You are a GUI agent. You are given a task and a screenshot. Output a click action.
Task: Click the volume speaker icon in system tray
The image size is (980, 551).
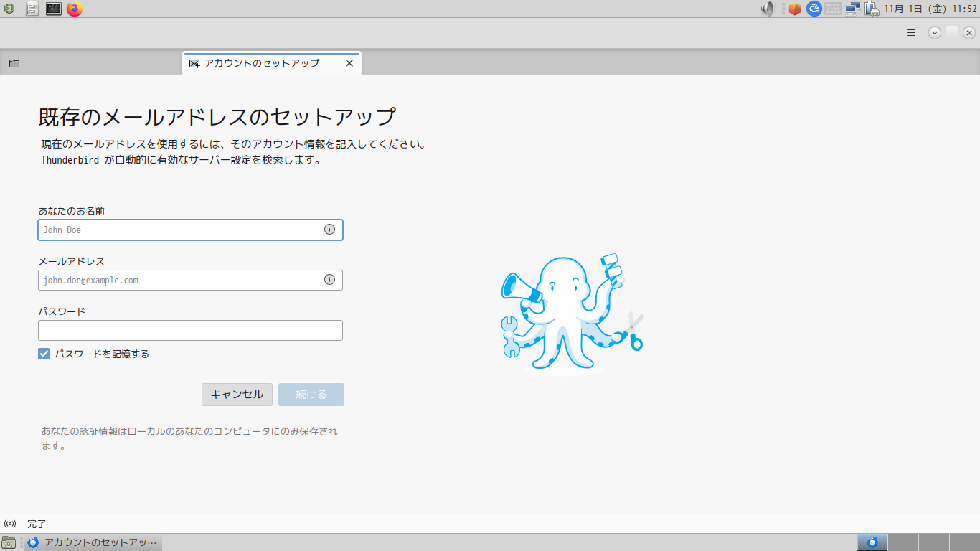click(768, 9)
